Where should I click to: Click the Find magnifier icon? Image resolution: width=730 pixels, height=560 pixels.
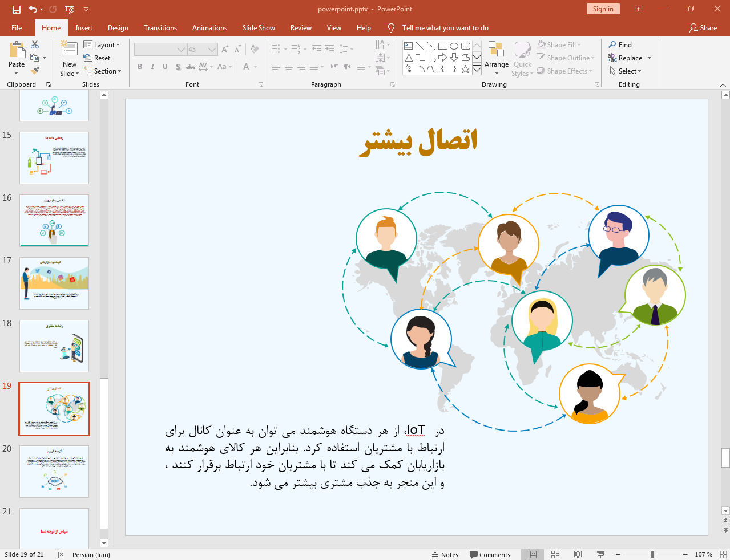(x=612, y=44)
